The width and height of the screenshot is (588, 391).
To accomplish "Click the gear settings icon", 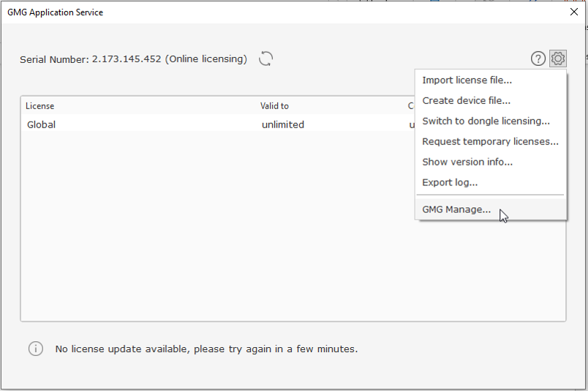I will [x=558, y=59].
